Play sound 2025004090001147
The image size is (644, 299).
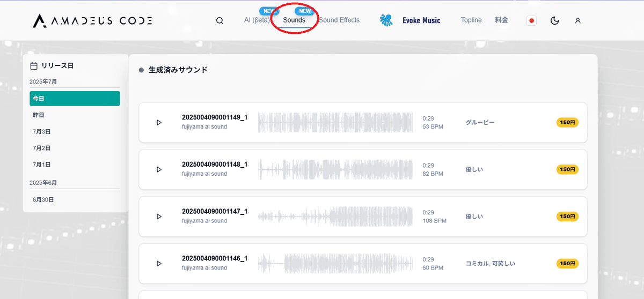pyautogui.click(x=159, y=216)
